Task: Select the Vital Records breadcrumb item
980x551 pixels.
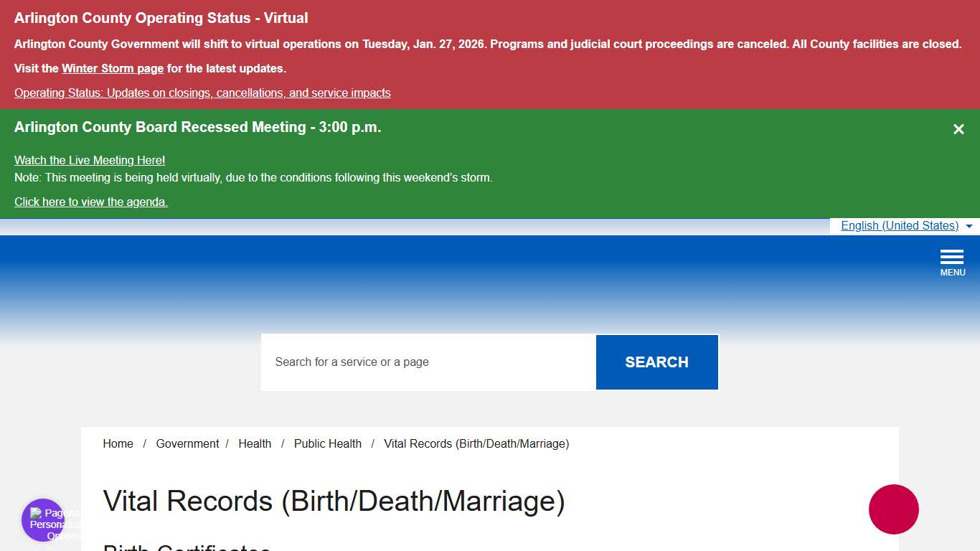Action: point(476,443)
